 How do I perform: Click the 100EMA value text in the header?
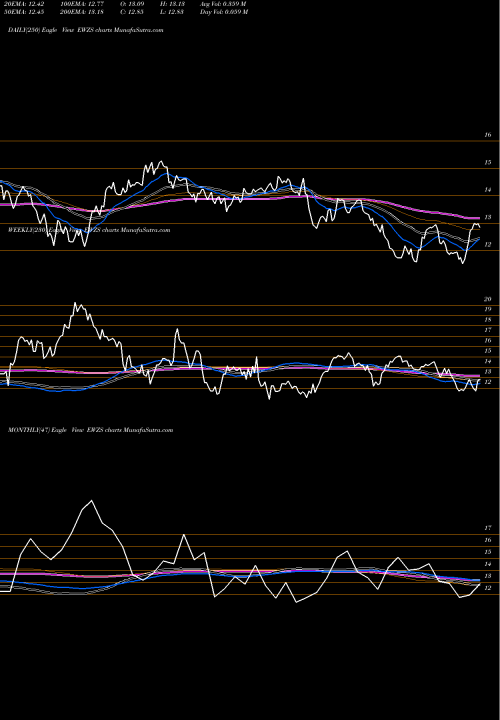tap(83, 4)
